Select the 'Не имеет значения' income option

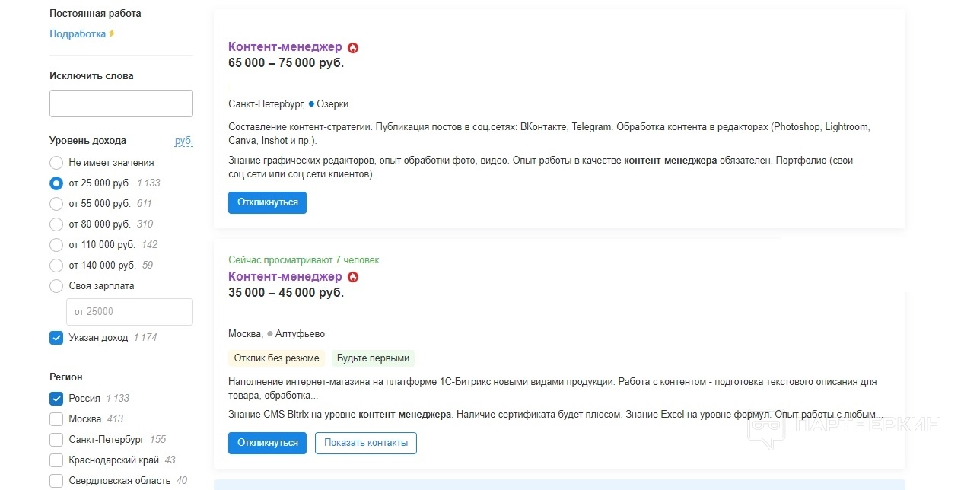point(56,163)
